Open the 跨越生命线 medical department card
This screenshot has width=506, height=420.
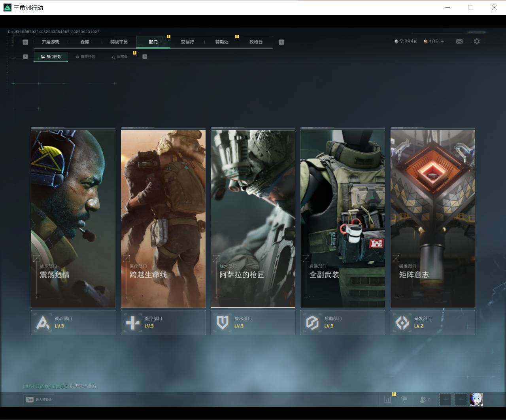click(163, 218)
